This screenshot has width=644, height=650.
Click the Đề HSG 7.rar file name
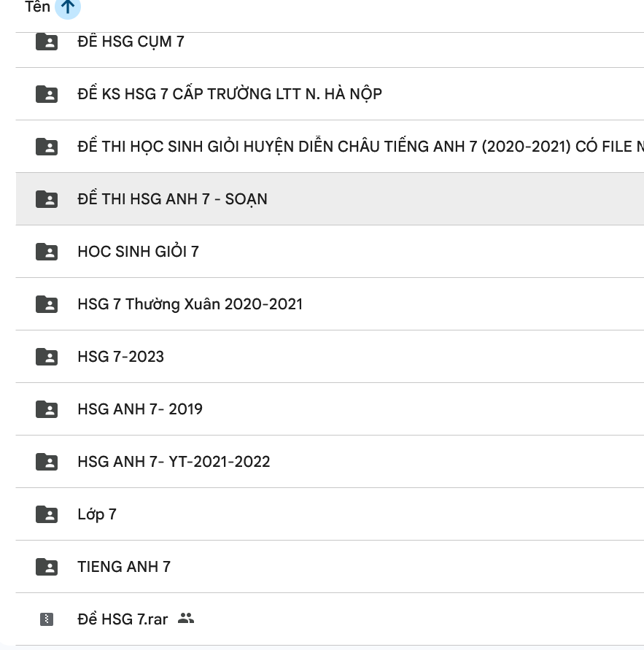pos(123,619)
